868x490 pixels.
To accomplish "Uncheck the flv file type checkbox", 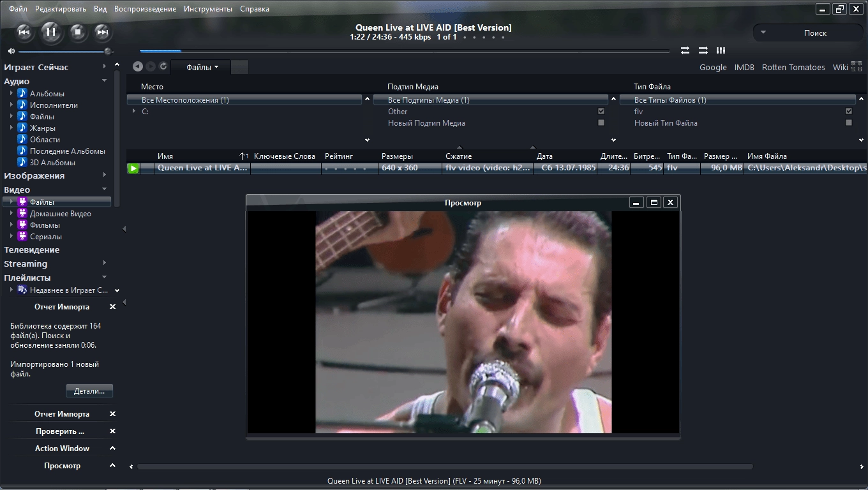I will tap(849, 112).
